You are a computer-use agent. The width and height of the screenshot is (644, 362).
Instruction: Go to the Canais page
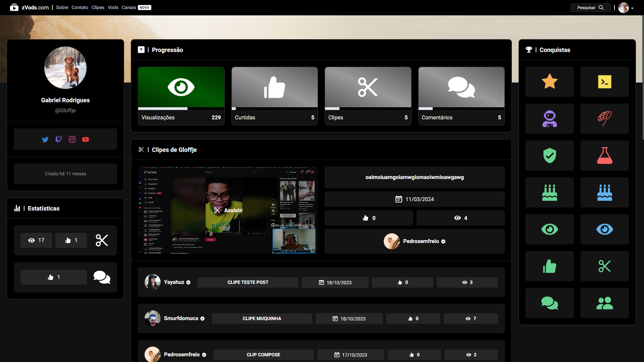pos(129,7)
